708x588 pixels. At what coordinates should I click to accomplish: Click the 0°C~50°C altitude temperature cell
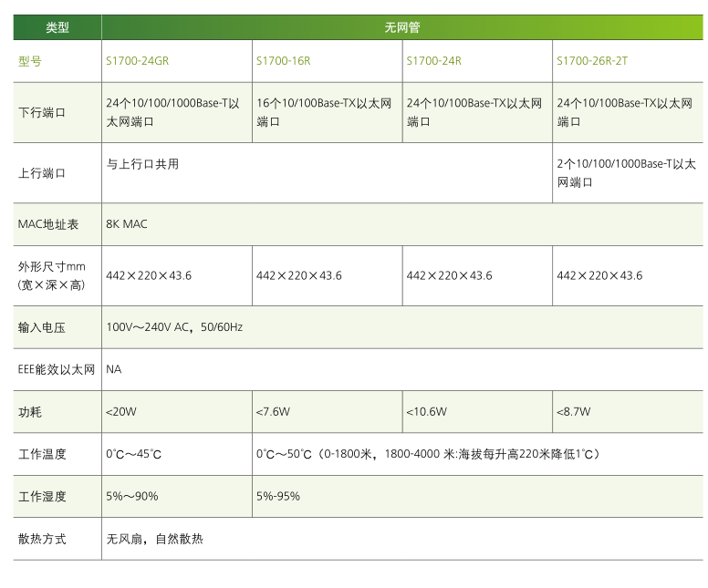(477, 454)
